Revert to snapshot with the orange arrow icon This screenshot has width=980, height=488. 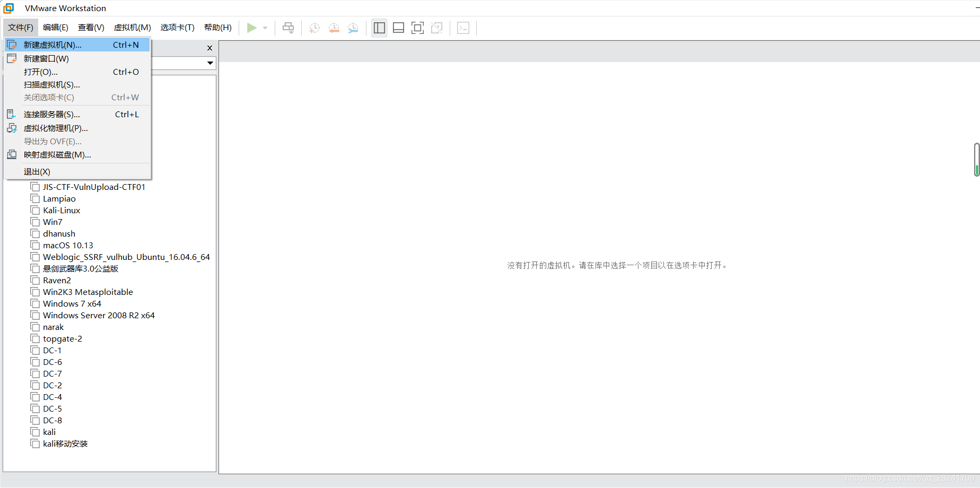[334, 28]
